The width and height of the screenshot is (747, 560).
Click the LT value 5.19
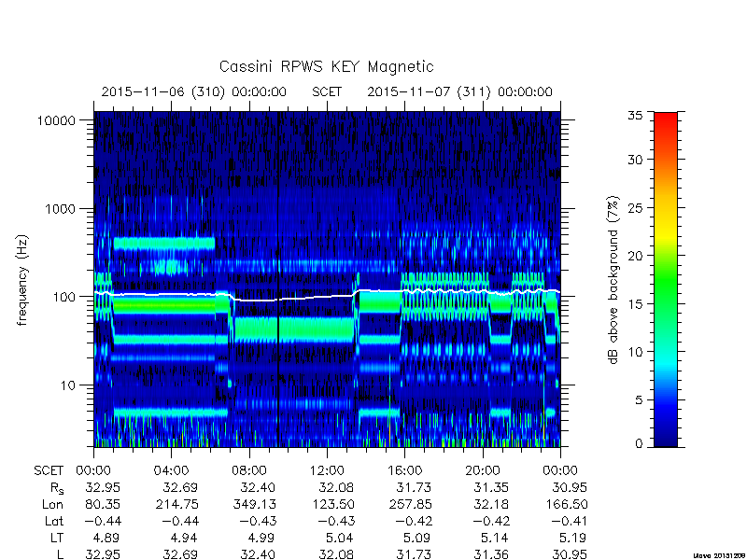point(572,539)
